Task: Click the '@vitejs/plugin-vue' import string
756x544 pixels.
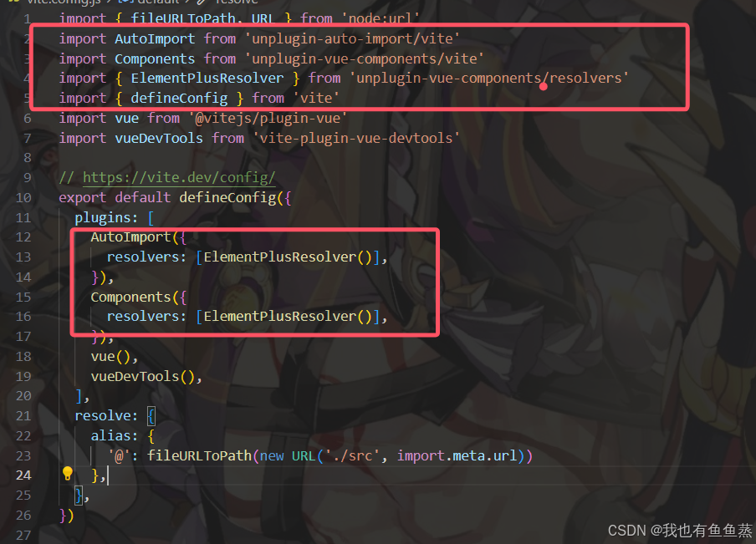Action: [268, 119]
